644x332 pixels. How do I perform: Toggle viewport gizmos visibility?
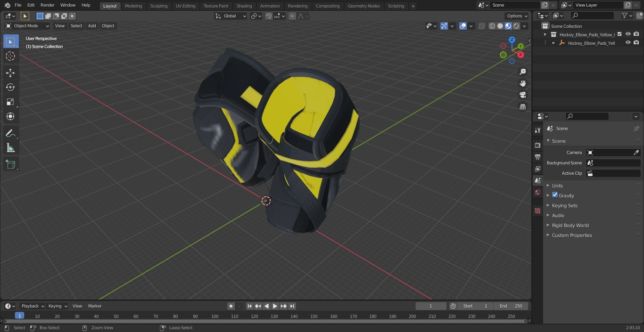[x=444, y=26]
